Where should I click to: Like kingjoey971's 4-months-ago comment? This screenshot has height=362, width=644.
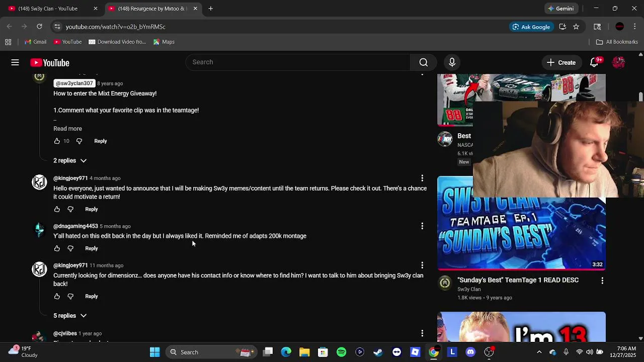coord(57,209)
